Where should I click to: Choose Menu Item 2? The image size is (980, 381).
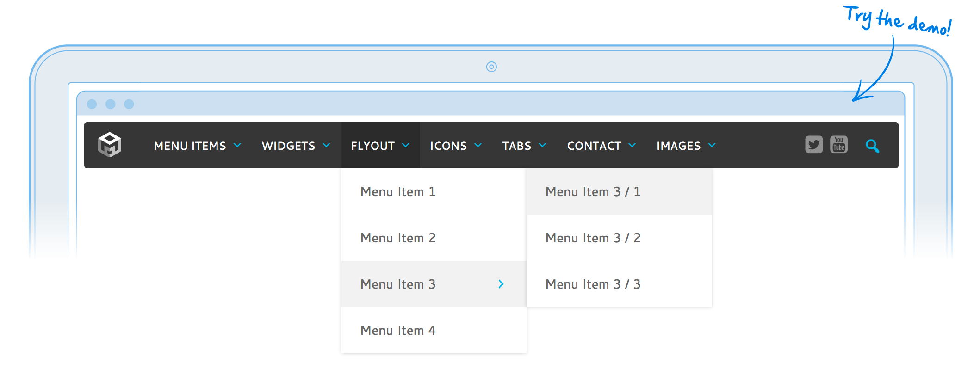398,238
